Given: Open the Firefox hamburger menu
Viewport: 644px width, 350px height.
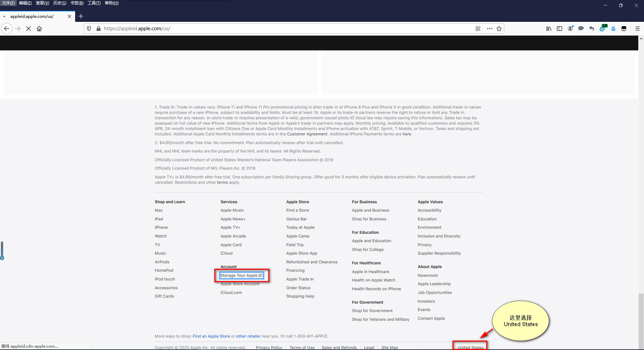Looking at the screenshot, I should 638,29.
